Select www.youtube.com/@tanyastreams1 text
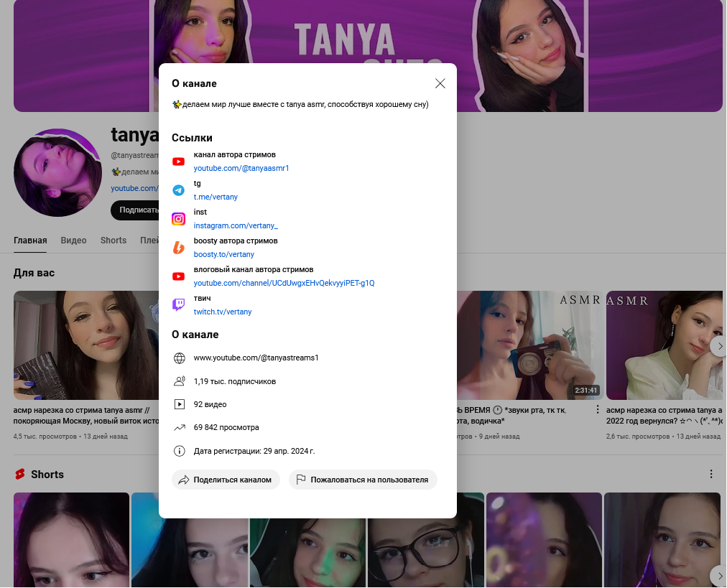The height and width of the screenshot is (588, 727). pyautogui.click(x=256, y=358)
